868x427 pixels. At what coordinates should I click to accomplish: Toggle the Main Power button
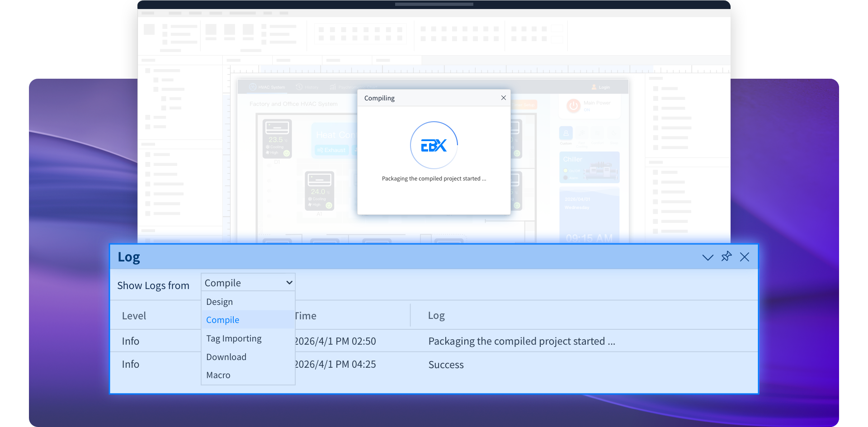pos(573,106)
